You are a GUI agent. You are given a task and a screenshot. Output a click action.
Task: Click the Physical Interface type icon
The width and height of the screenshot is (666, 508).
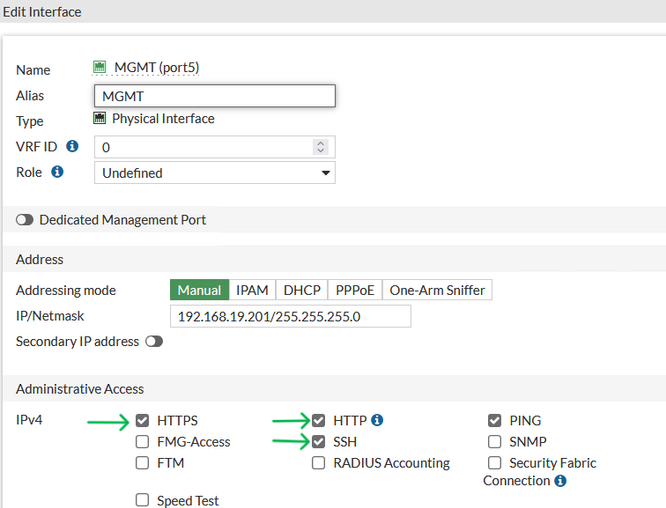click(x=99, y=119)
